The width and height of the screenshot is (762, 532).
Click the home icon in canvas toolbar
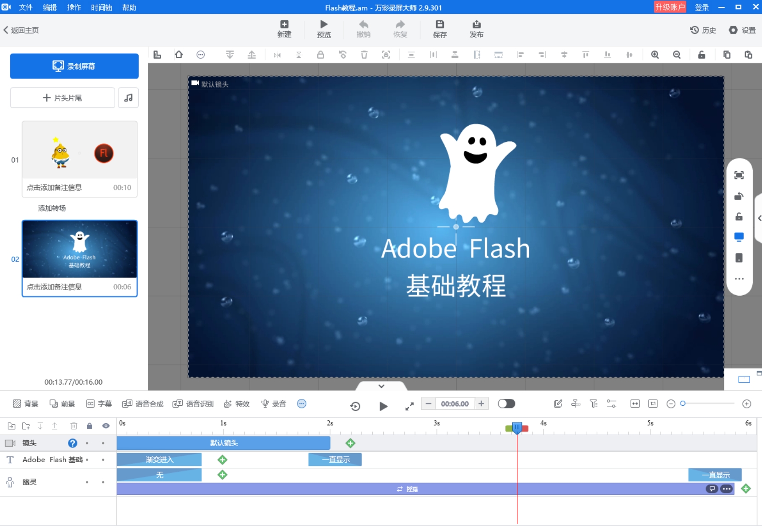click(179, 55)
